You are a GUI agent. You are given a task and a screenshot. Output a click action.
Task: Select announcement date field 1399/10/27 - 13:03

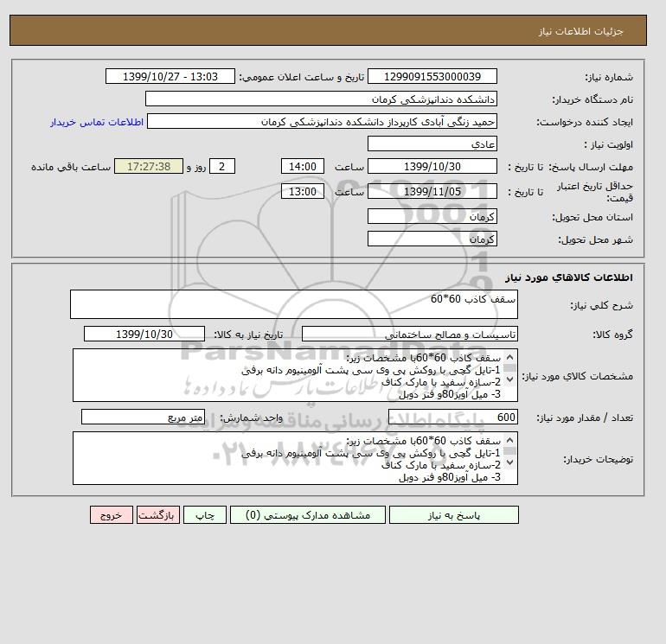tap(170, 76)
